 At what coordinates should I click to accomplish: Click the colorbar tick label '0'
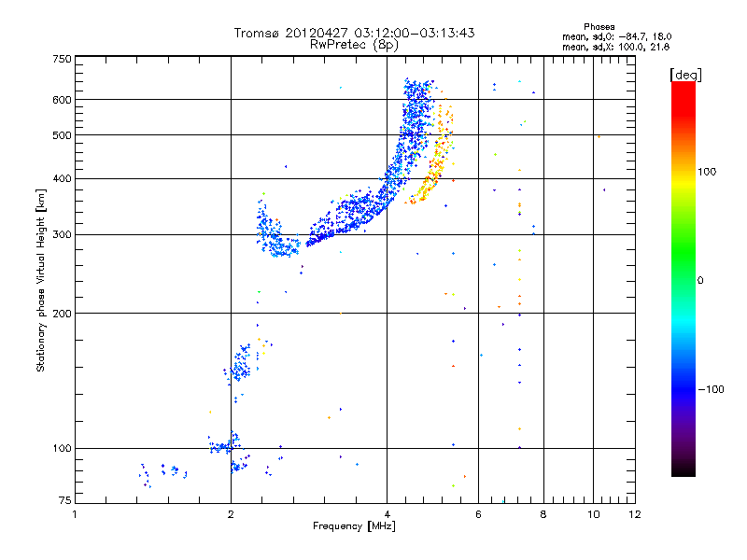point(700,281)
